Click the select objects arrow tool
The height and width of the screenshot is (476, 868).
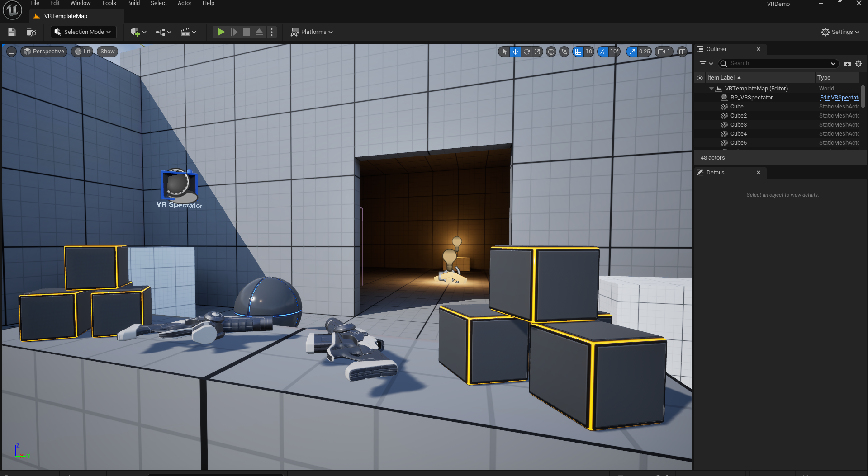click(x=505, y=52)
